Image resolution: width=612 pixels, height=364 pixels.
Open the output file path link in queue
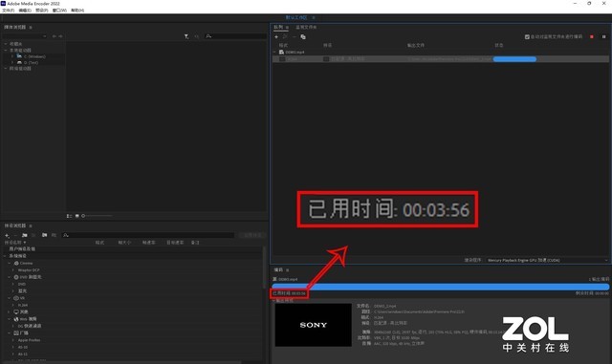point(449,59)
